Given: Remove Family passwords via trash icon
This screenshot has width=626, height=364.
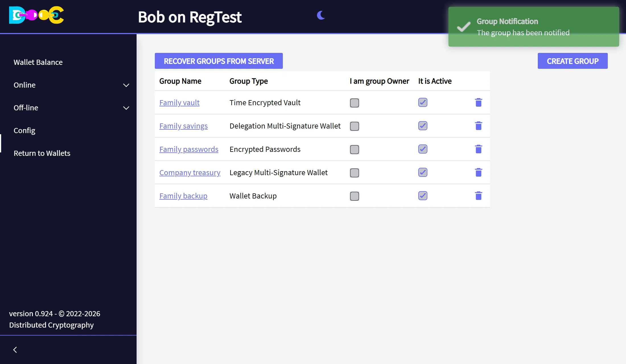Looking at the screenshot, I should pos(478,149).
